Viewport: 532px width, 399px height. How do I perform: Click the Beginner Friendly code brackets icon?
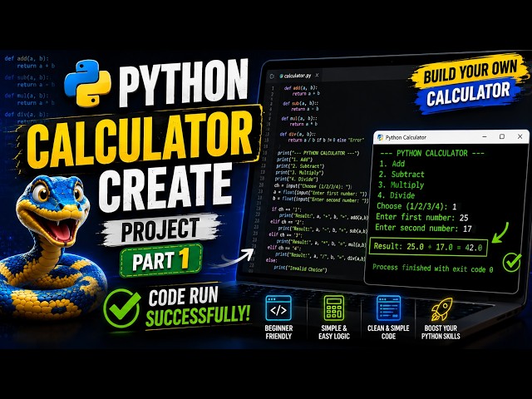(278, 308)
